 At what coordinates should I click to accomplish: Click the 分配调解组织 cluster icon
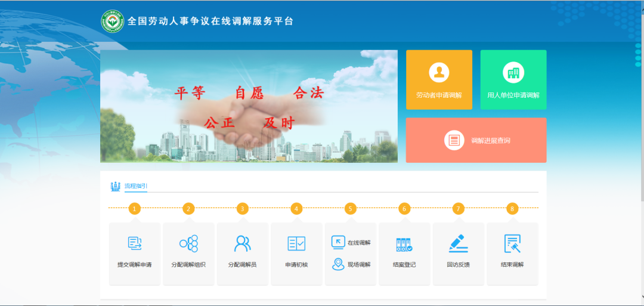pyautogui.click(x=188, y=243)
